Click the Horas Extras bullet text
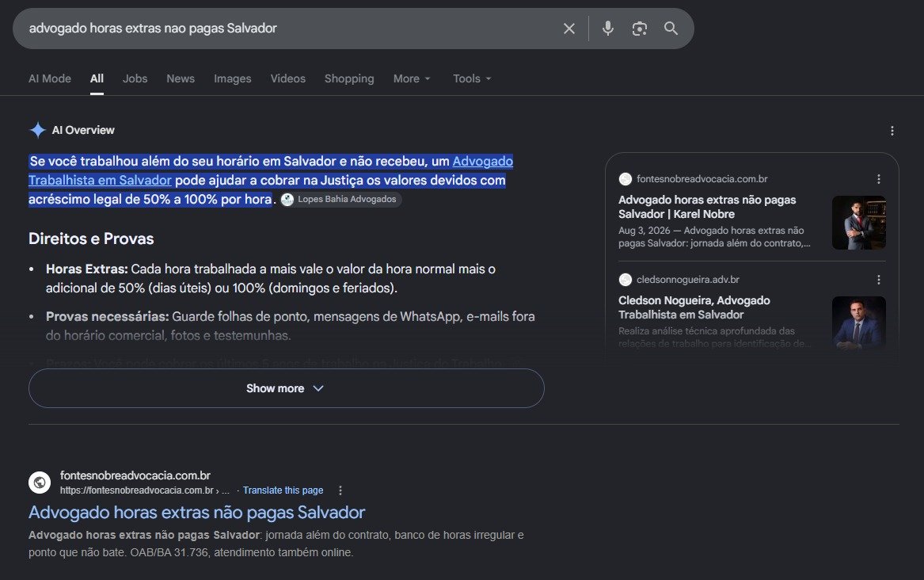 click(271, 278)
